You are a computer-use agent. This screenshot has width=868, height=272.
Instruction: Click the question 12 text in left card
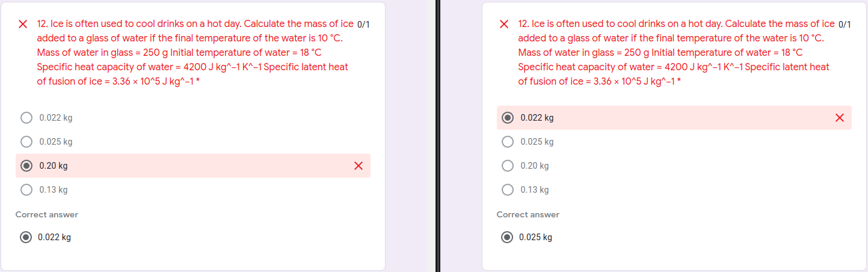195,53
